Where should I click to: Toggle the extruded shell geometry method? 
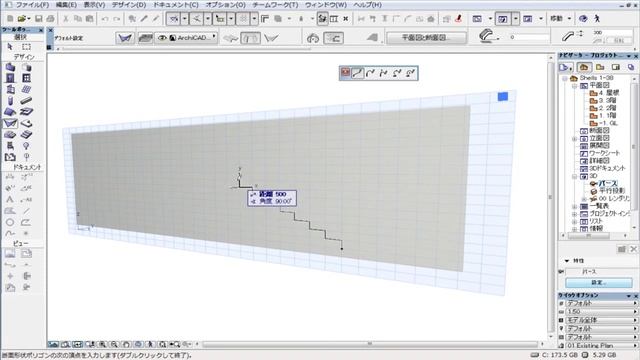point(230,38)
